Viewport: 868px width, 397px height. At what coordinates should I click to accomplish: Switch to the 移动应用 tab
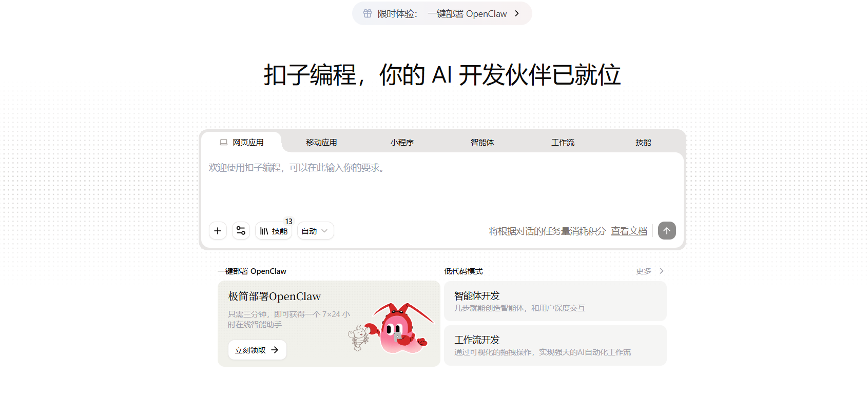click(321, 143)
